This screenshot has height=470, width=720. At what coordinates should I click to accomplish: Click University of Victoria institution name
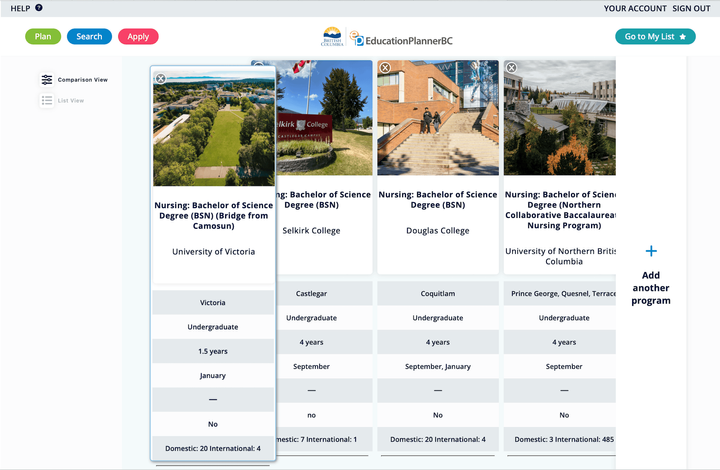click(x=214, y=252)
